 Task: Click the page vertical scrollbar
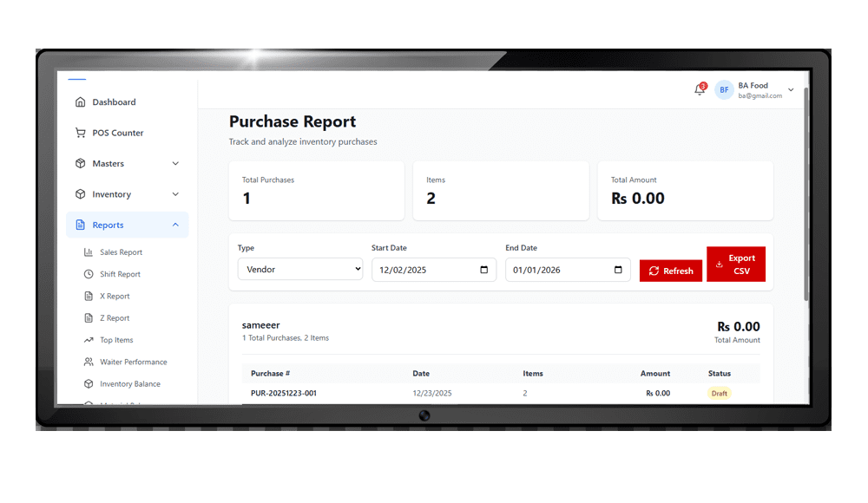(806, 191)
